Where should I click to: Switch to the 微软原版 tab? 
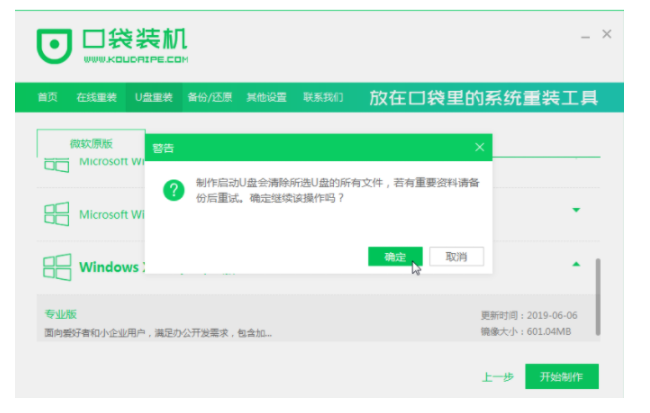(91, 143)
